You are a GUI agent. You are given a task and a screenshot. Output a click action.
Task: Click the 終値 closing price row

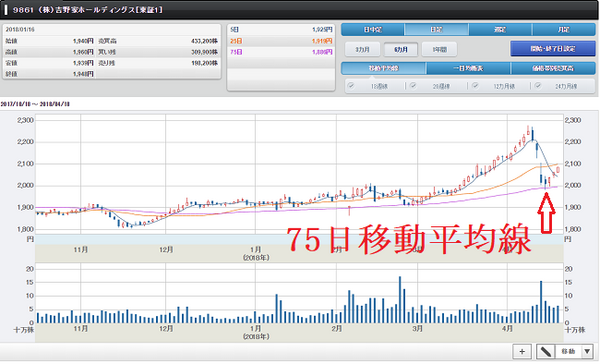tap(50, 74)
